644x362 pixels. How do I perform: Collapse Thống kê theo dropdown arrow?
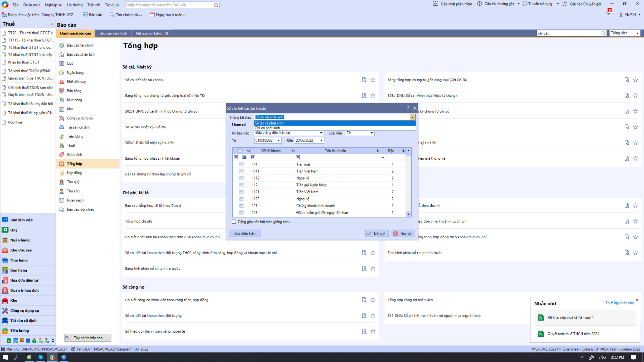(412, 117)
